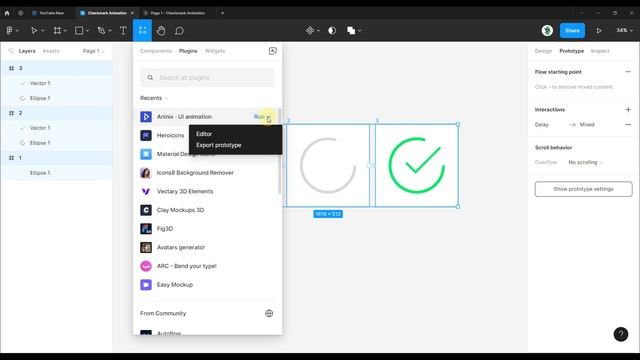Click the Fig3D plugin icon
This screenshot has width=640, height=360.
point(146,229)
